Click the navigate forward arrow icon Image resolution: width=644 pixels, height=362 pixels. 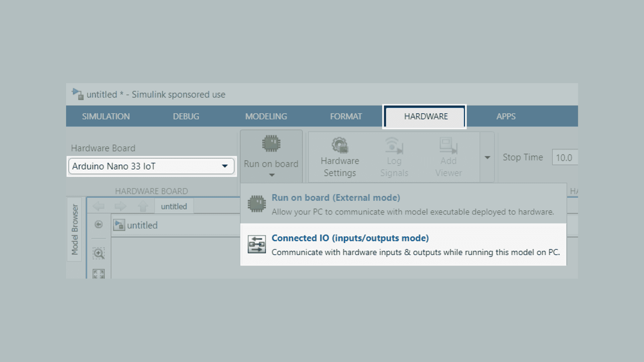pyautogui.click(x=120, y=206)
